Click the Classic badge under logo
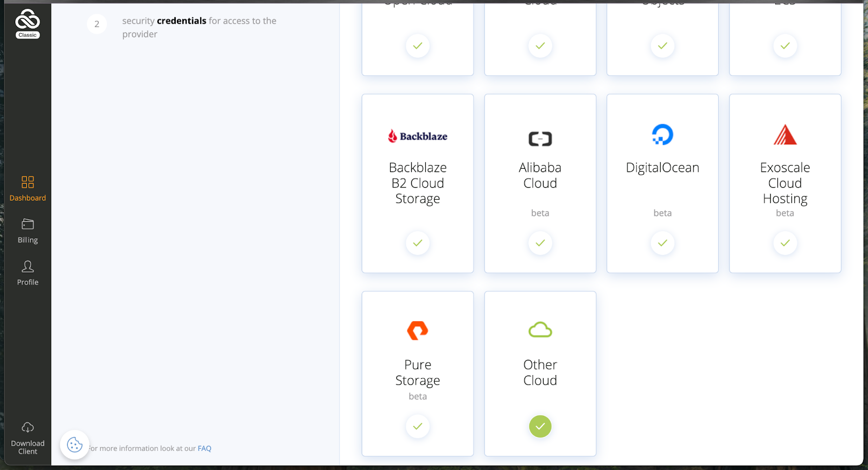The height and width of the screenshot is (470, 868). point(28,35)
